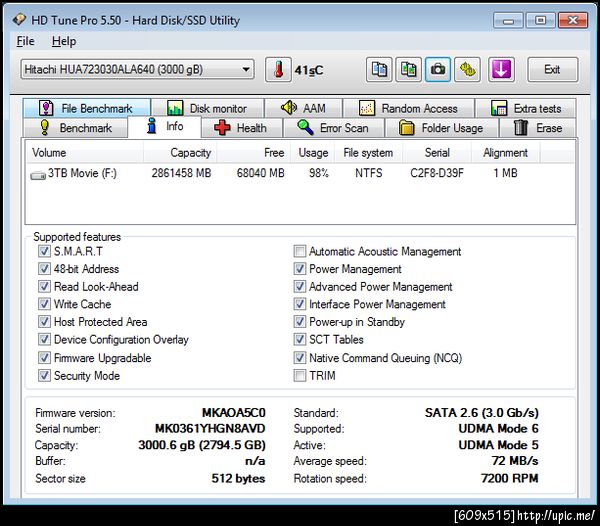Open the AAM tab
The image size is (600, 526).
click(x=303, y=108)
